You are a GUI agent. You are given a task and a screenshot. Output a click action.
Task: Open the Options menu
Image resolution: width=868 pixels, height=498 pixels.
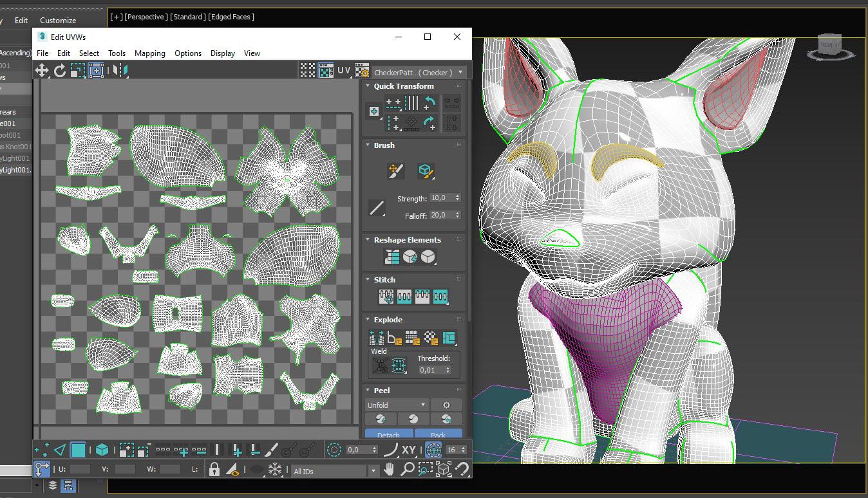coord(188,53)
